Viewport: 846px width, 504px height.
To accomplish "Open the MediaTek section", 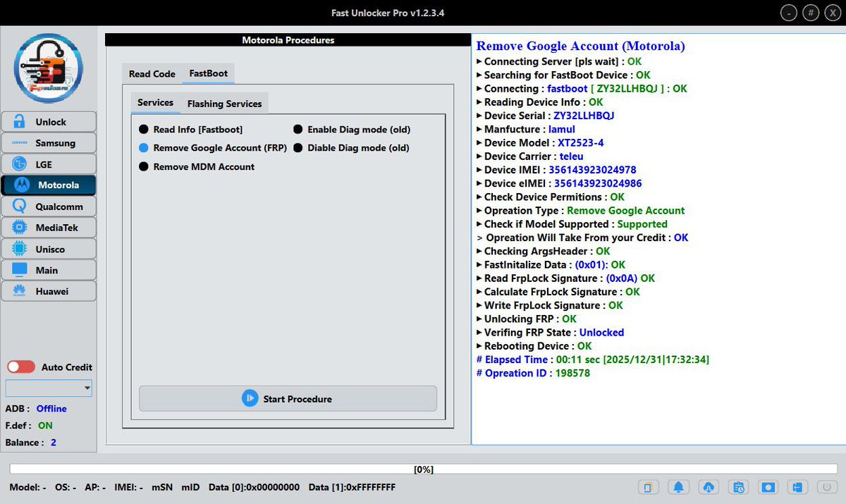I will (49, 228).
